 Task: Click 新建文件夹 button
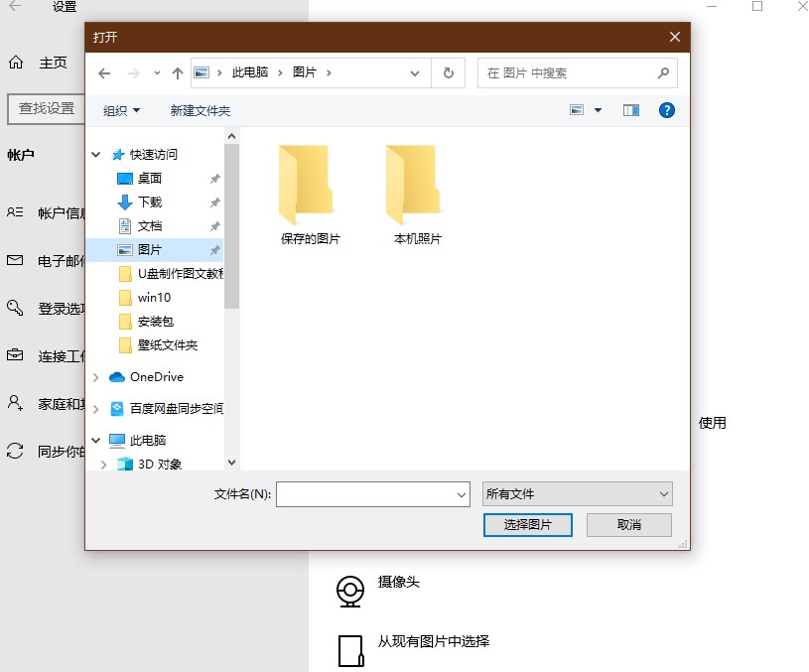(x=201, y=110)
